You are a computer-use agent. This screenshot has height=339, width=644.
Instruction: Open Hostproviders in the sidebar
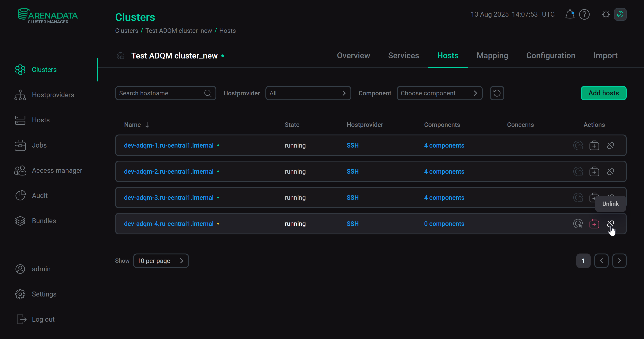(x=44, y=95)
